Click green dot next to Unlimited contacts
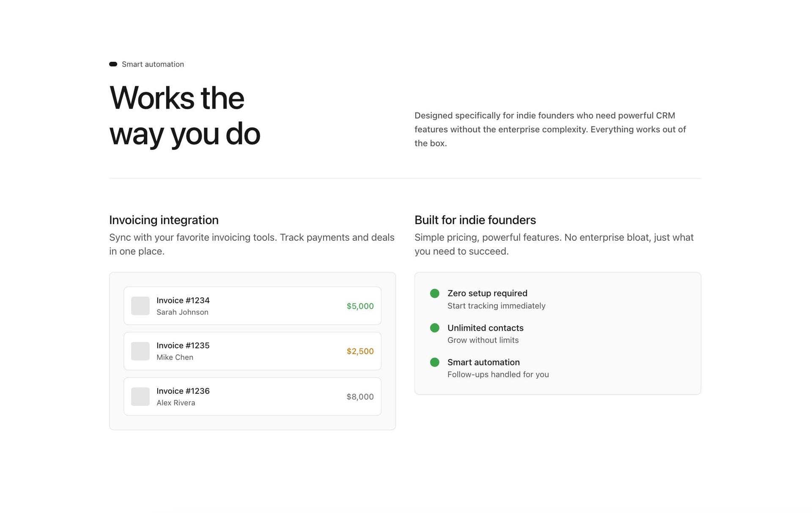The height and width of the screenshot is (513, 812). pyautogui.click(x=434, y=328)
